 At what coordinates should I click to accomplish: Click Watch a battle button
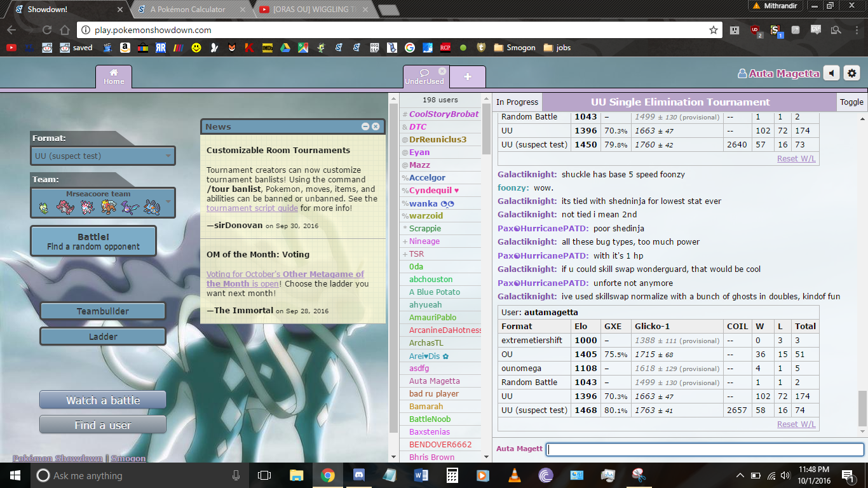[x=103, y=400]
